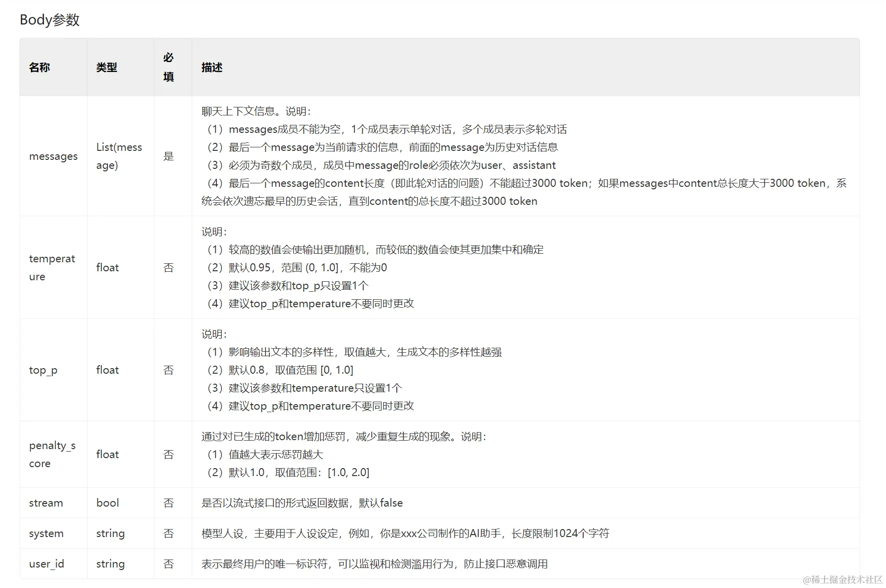Click the penalty_score default value description text
This screenshot has height=588, width=886.
click(285, 472)
